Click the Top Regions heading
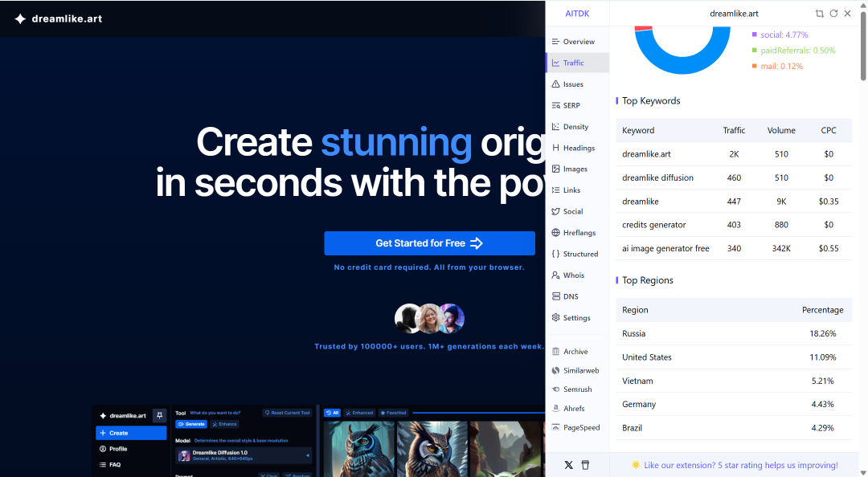868x477 pixels. tap(648, 280)
